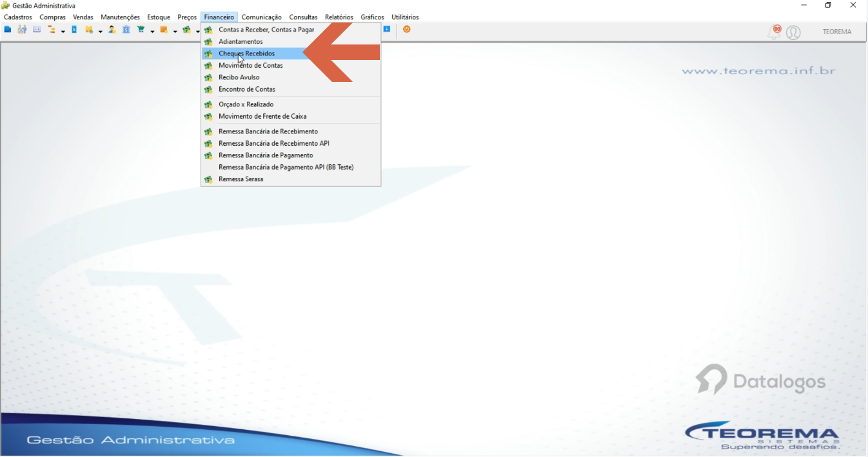
Task: Open the Manutenções menu
Action: click(120, 17)
